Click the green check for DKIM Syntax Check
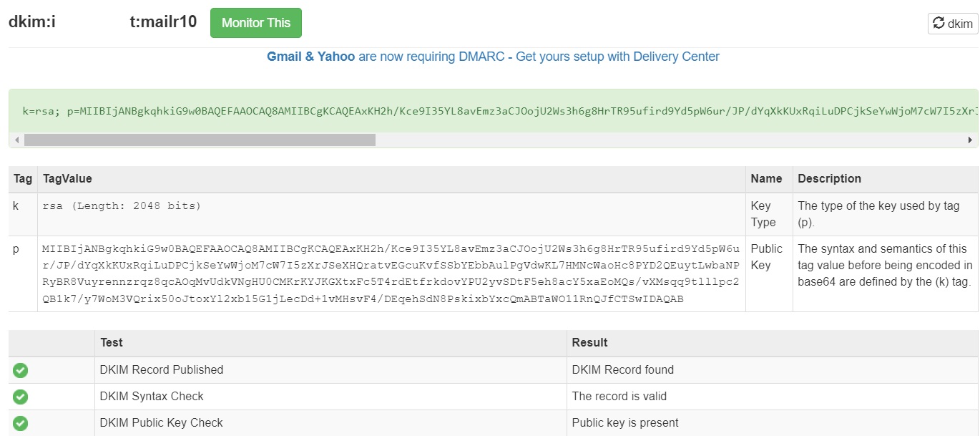This screenshot has width=980, height=436. [21, 397]
